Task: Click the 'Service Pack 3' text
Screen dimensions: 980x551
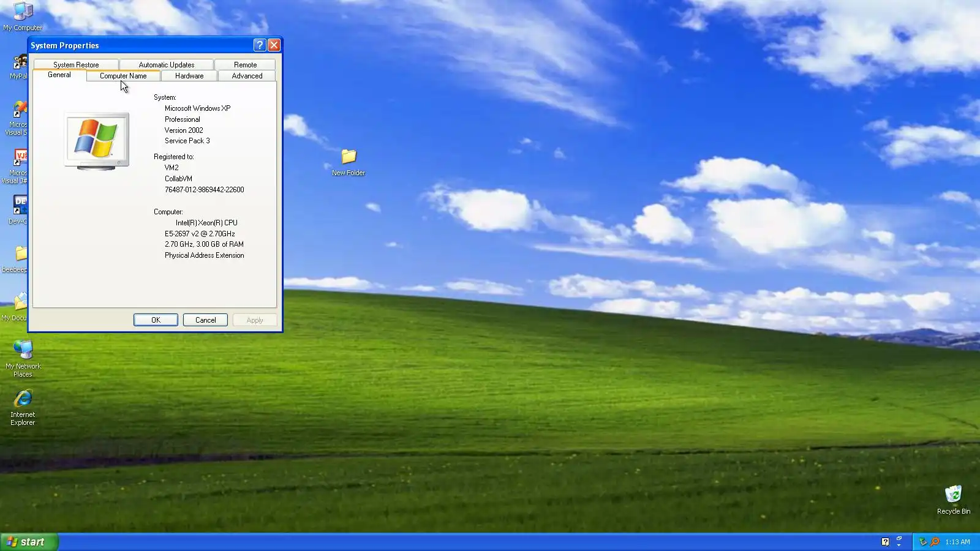Action: coord(187,141)
